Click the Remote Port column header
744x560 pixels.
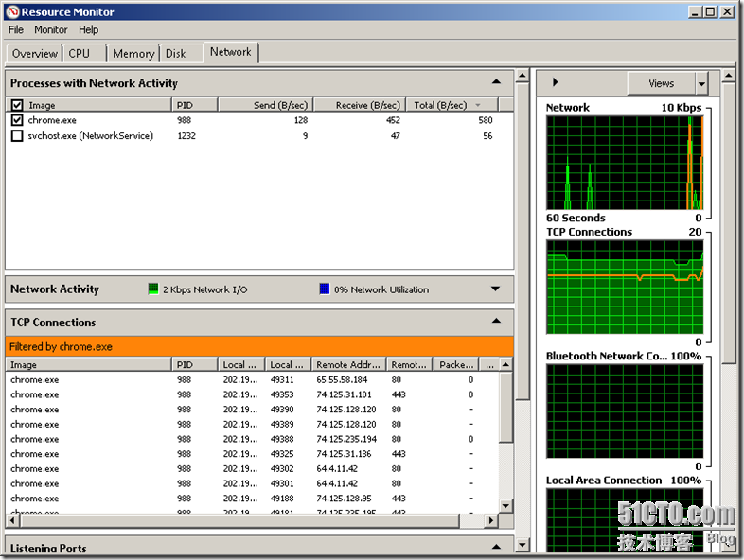tap(409, 364)
